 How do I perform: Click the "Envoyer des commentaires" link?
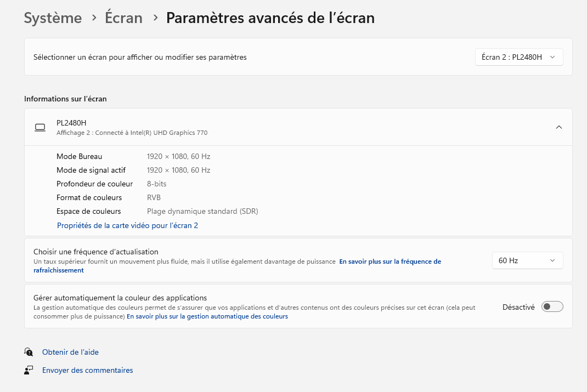(87, 370)
